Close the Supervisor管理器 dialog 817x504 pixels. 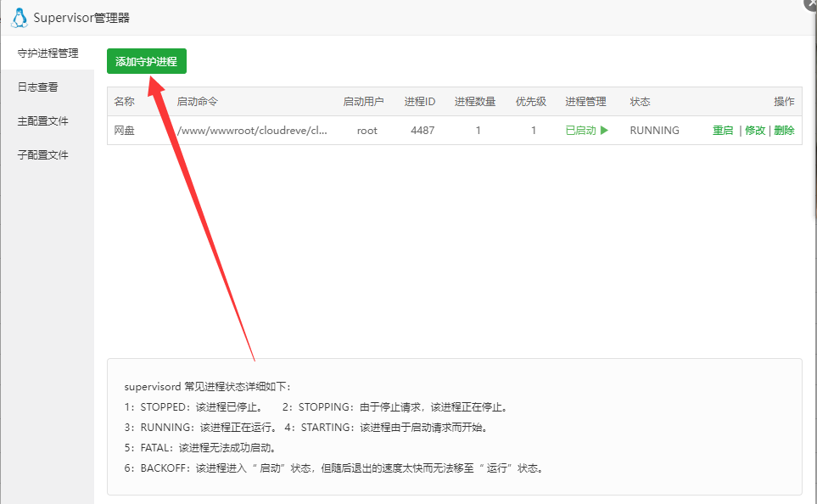click(x=811, y=3)
